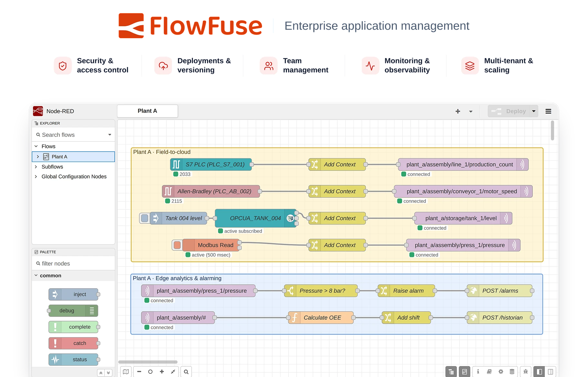Select the complete node in palette
The image size is (588, 377).
pos(74,327)
